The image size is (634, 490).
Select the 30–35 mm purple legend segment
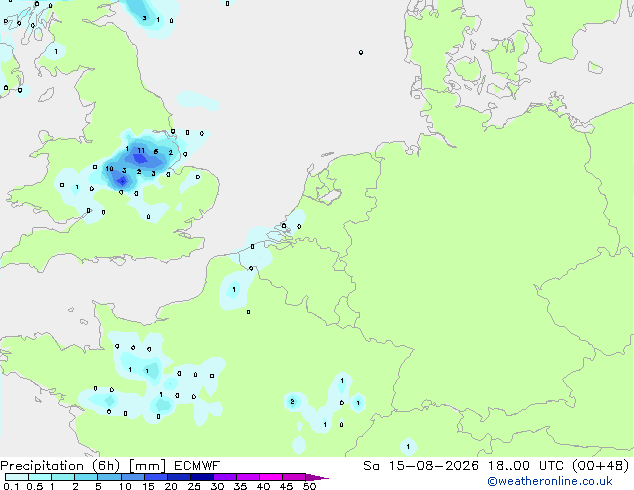(224, 477)
